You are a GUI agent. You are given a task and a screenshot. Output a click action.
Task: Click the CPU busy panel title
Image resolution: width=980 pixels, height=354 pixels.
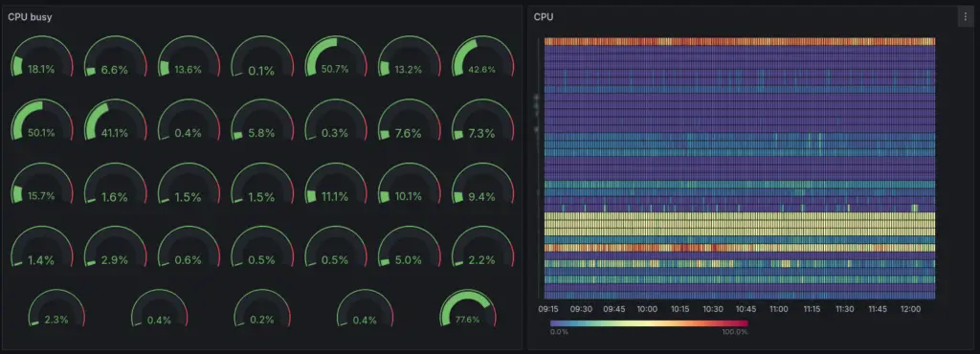click(30, 17)
